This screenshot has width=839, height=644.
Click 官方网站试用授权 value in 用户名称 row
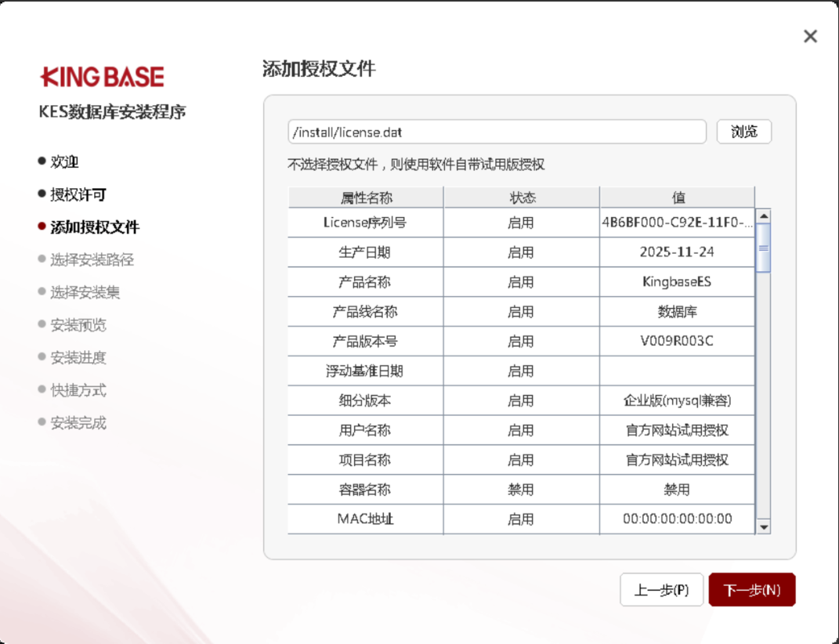click(677, 430)
